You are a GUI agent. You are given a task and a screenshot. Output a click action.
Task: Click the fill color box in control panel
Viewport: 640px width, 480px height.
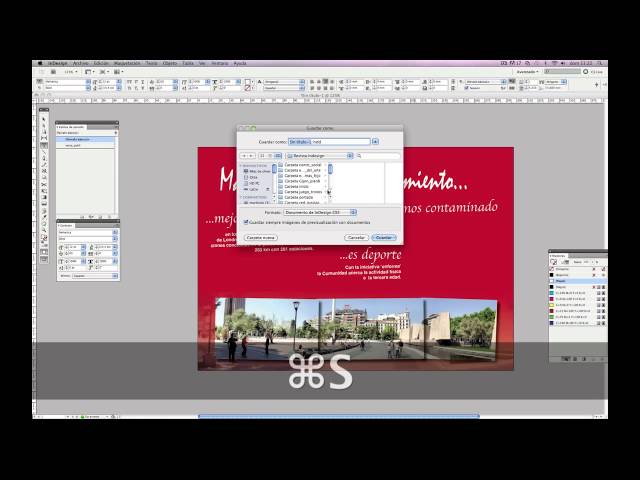(247, 82)
